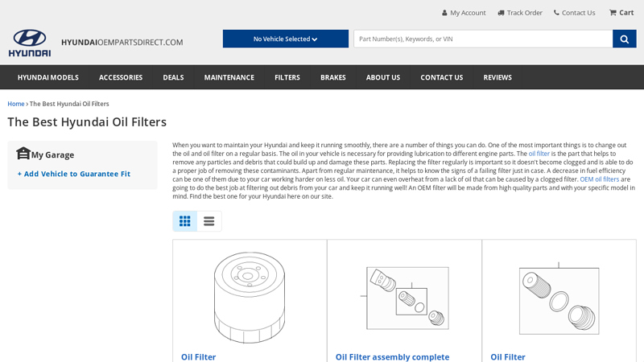The height and width of the screenshot is (362, 644).
Task: Open 'Oil Filter assembly complete' product title
Action: [392, 357]
